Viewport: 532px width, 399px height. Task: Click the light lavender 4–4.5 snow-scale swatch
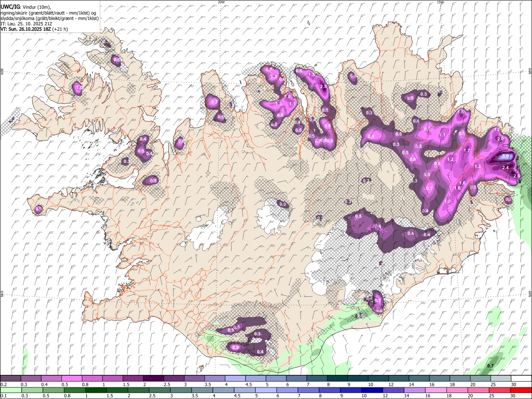point(235,378)
